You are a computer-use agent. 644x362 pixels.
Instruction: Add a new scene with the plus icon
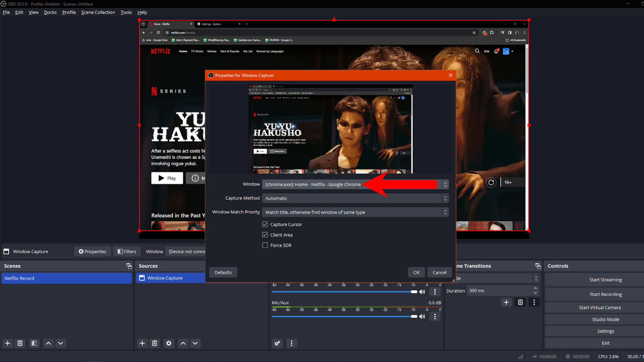coord(7,343)
